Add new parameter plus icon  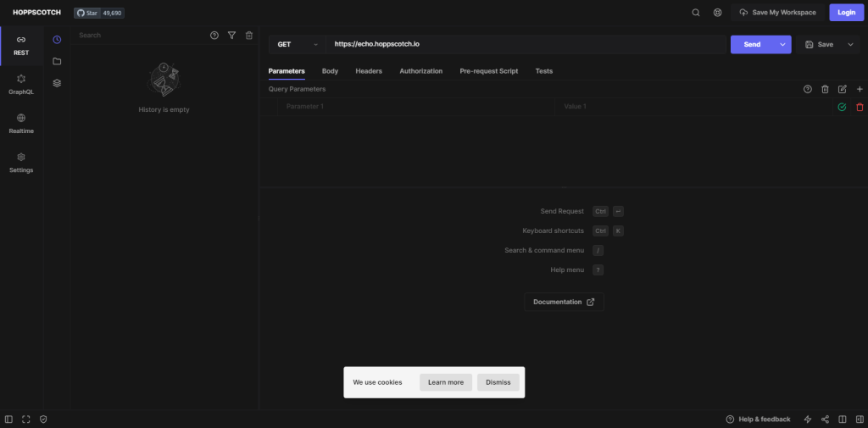860,89
